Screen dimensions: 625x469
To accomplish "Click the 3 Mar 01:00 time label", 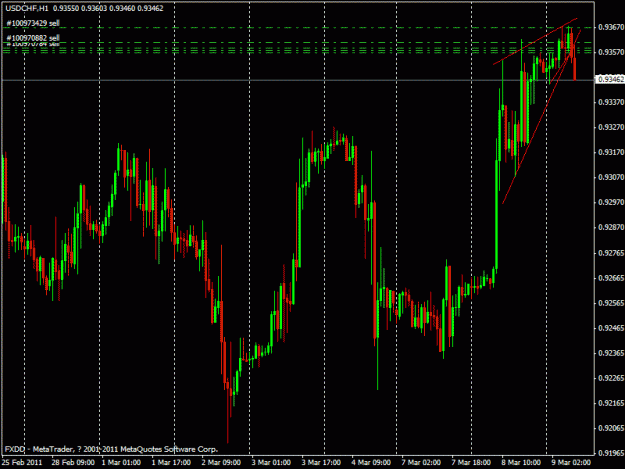I will click(271, 463).
